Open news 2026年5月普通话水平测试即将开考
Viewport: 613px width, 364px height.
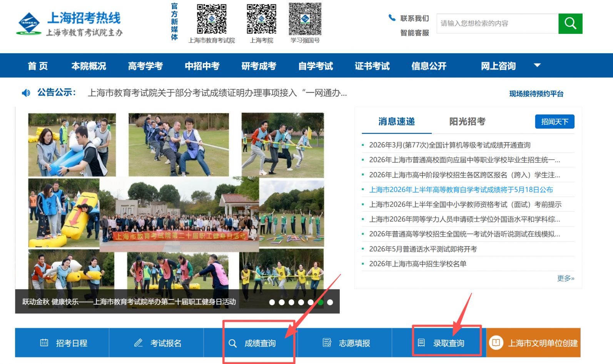click(423, 249)
